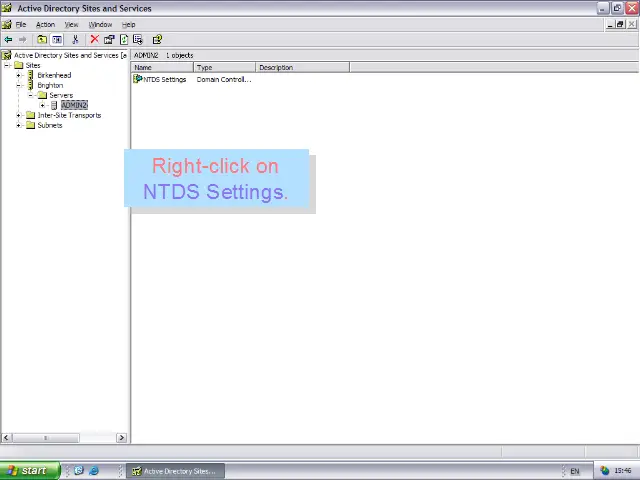
Task: Restore the inner MDI console window
Action: [x=620, y=24]
